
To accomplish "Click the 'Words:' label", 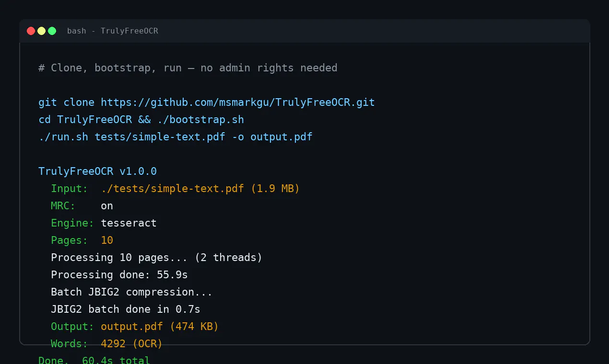I will [x=70, y=344].
